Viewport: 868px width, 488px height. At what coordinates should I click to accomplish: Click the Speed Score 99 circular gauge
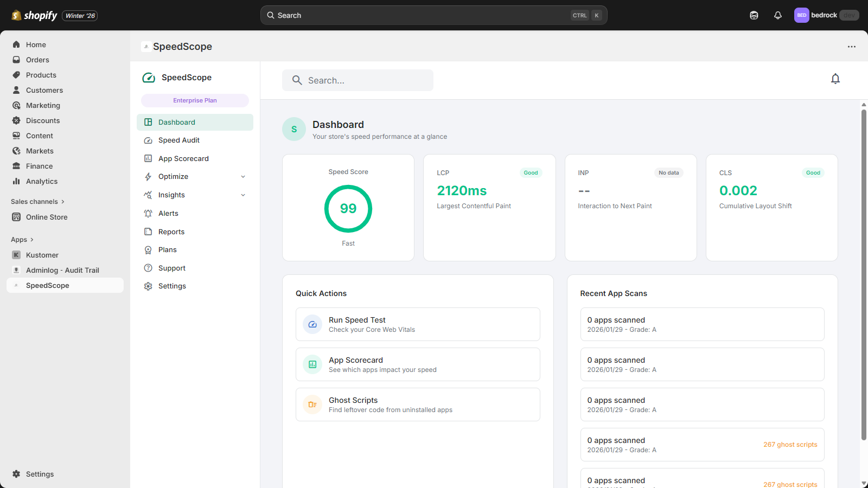pos(348,209)
